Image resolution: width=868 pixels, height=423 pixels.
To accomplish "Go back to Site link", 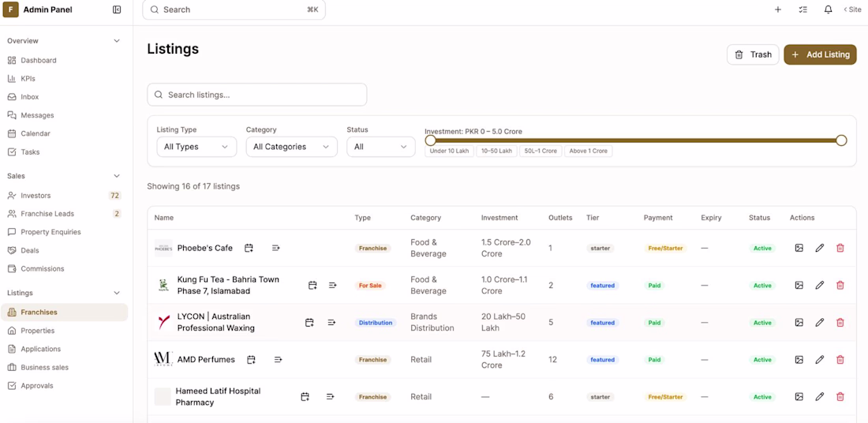I will pyautogui.click(x=852, y=9).
